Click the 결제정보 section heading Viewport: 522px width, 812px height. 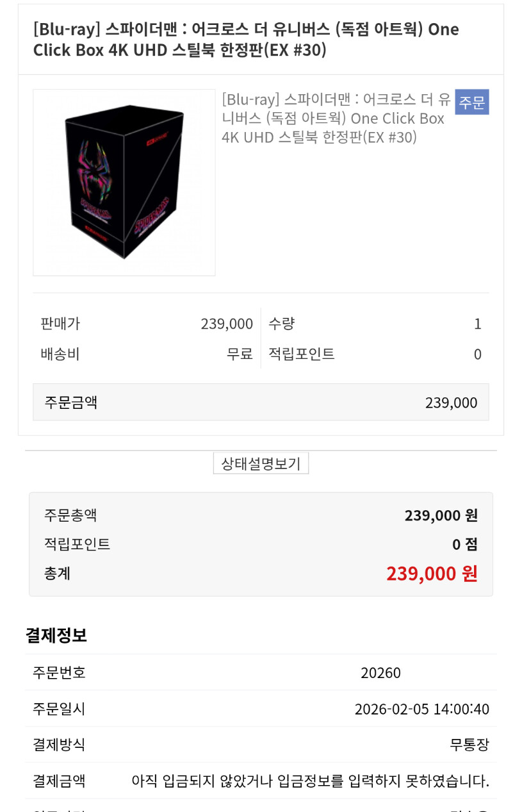tap(56, 635)
